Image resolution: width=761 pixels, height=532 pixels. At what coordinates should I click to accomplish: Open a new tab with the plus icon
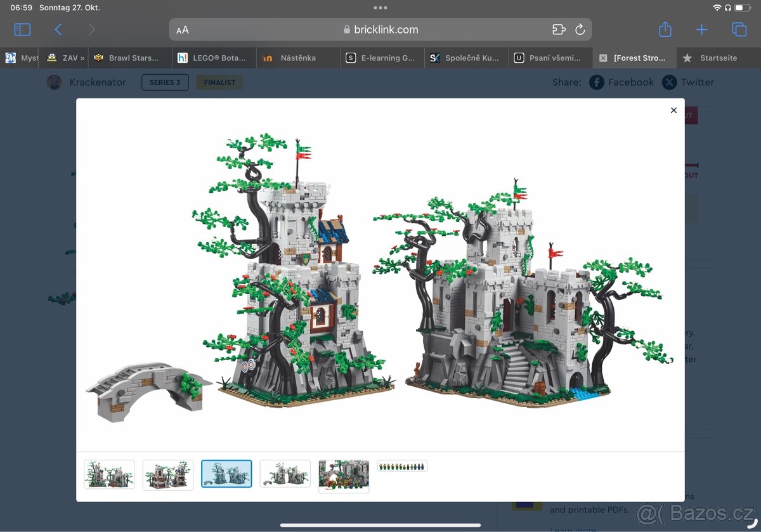click(x=701, y=29)
